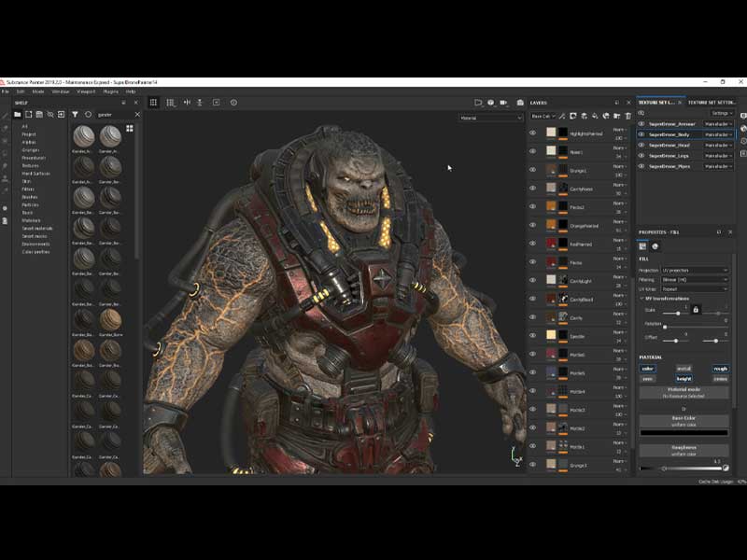Image resolution: width=747 pixels, height=560 pixels.
Task: Open the viewport Material mode dropdown
Action: [x=491, y=118]
